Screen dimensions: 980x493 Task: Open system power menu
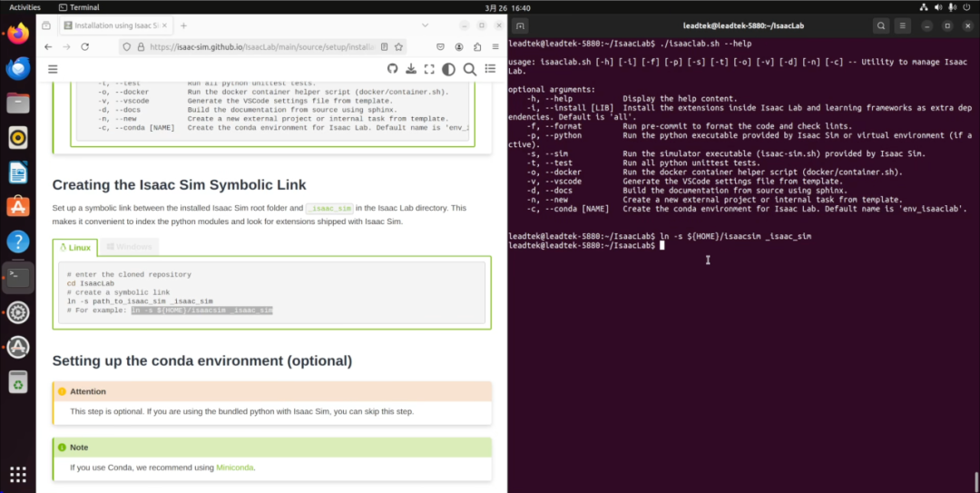pyautogui.click(x=965, y=7)
